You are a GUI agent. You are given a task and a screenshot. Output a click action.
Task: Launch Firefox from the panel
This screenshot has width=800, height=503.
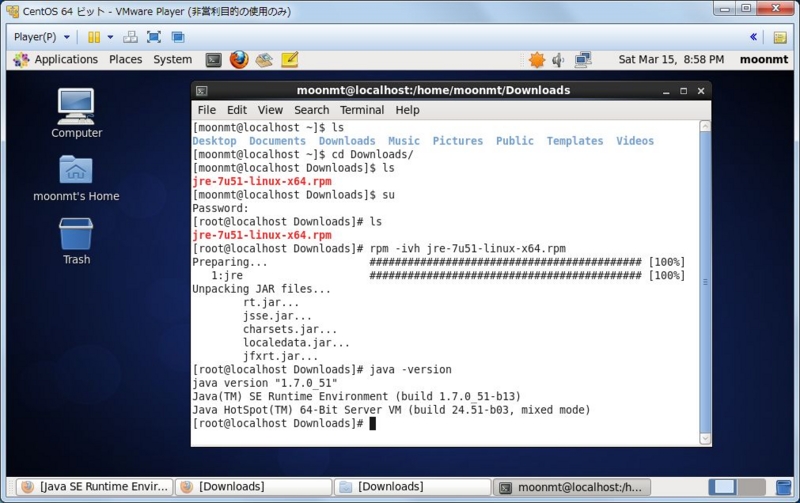239,60
